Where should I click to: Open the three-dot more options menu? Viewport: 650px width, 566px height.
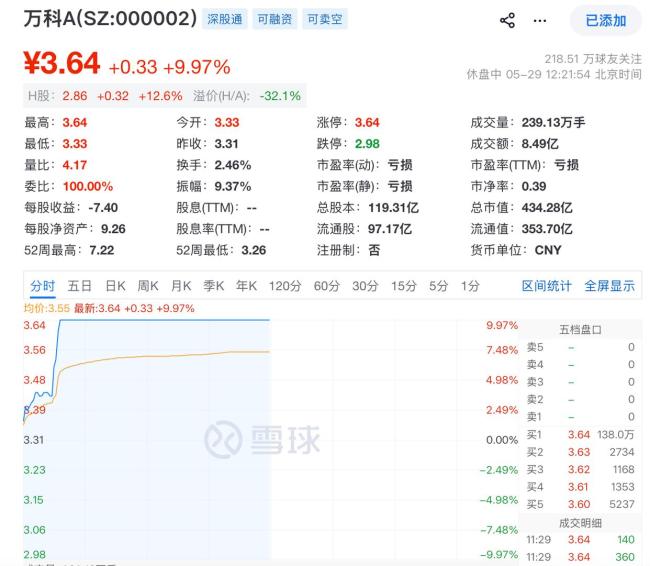coord(539,20)
